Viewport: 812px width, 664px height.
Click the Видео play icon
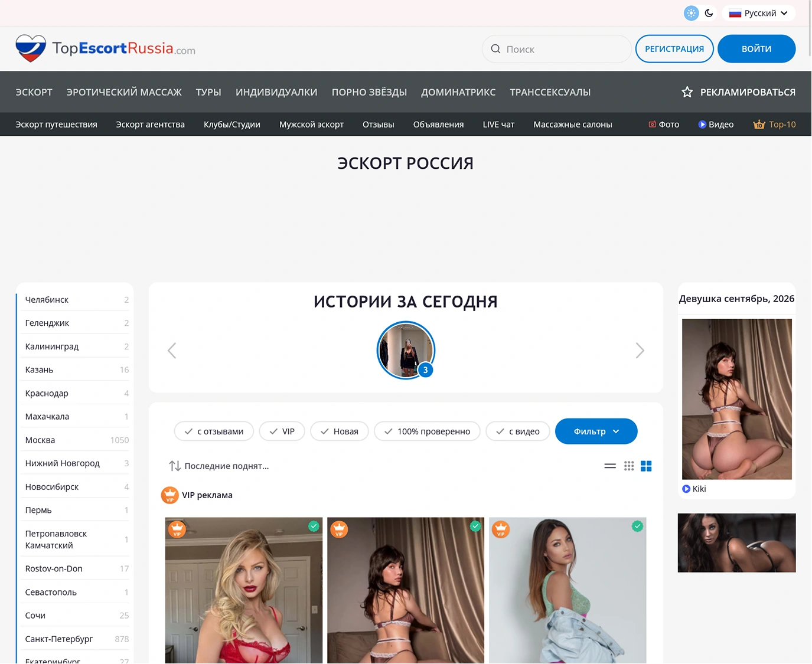[702, 125]
